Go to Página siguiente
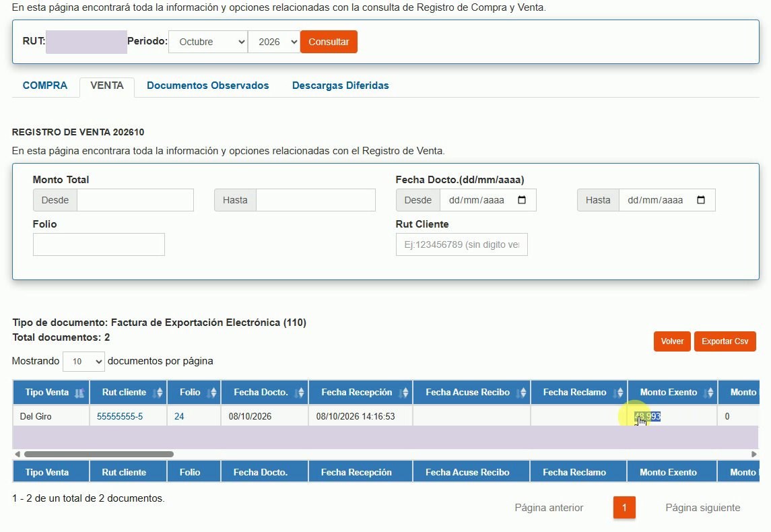Screen dimensions: 771x532 click(x=702, y=508)
